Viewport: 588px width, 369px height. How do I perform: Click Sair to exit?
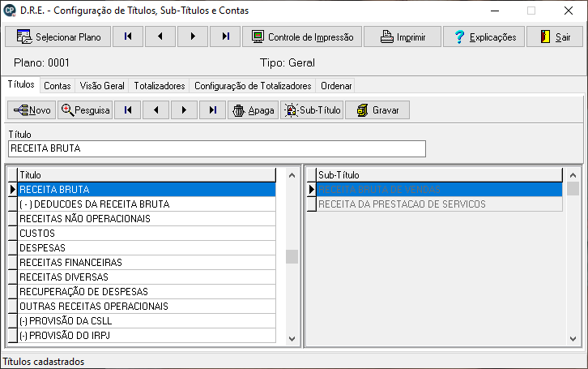coord(555,36)
